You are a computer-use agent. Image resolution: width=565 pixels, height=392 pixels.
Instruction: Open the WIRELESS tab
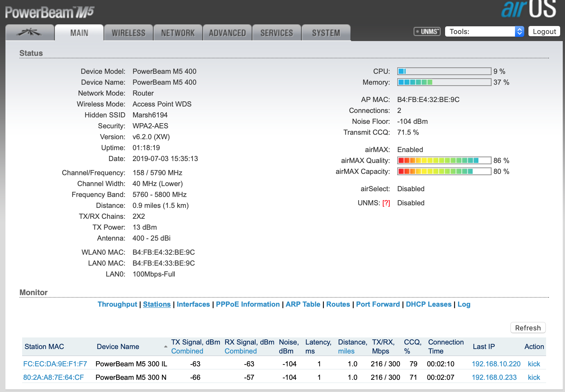[x=129, y=33]
